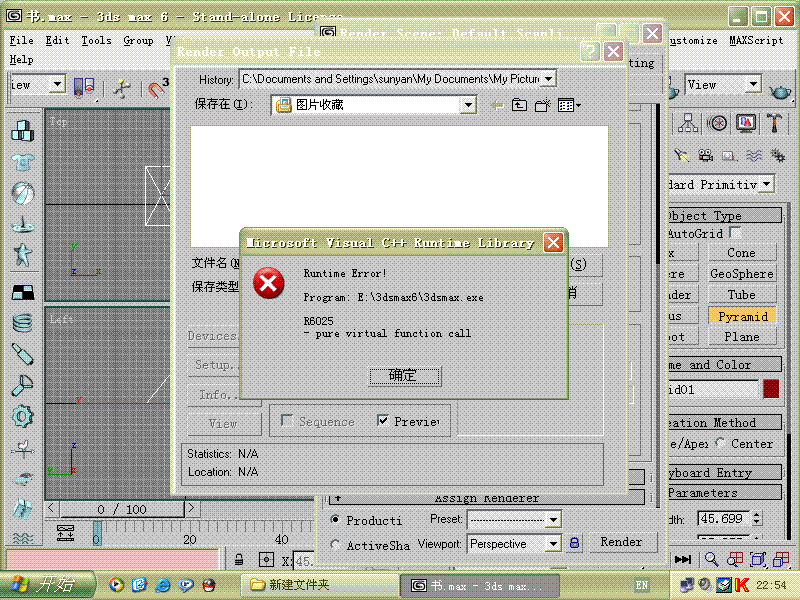800x600 pixels.
Task: Open Standard Primitives category dropdown
Action: (766, 184)
